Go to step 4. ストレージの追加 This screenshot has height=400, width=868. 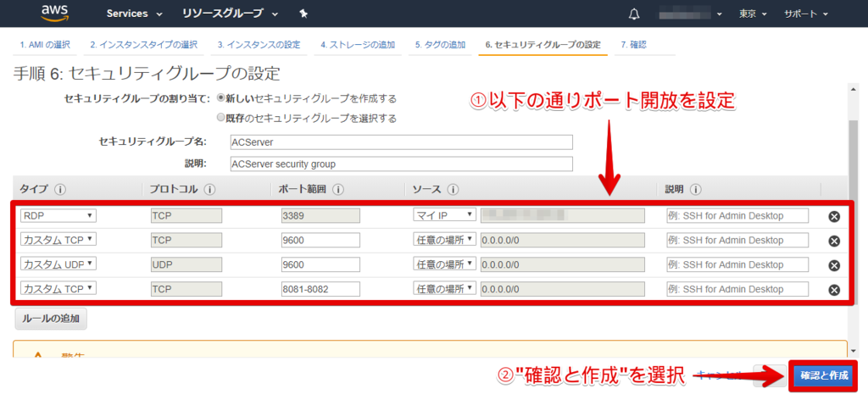pyautogui.click(x=358, y=45)
